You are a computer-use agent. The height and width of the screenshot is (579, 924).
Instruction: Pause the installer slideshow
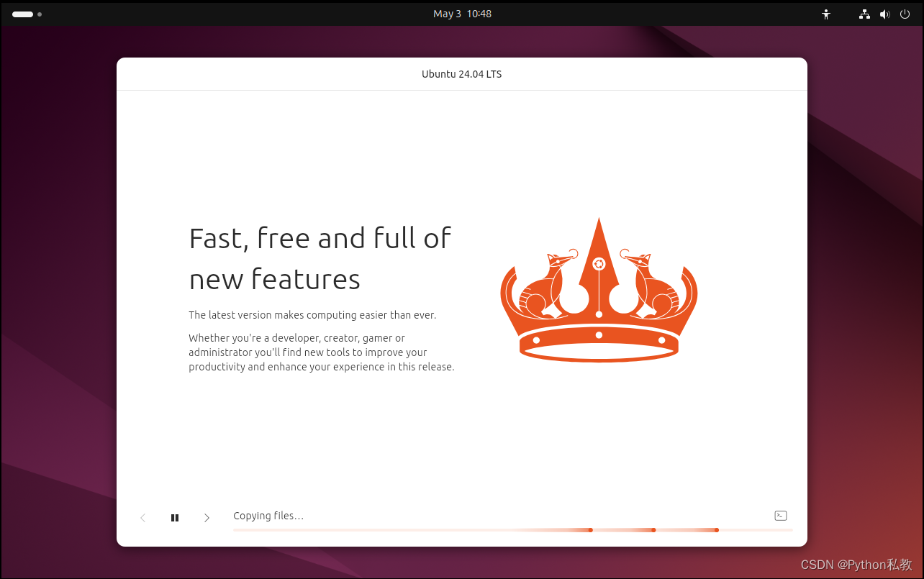click(175, 518)
